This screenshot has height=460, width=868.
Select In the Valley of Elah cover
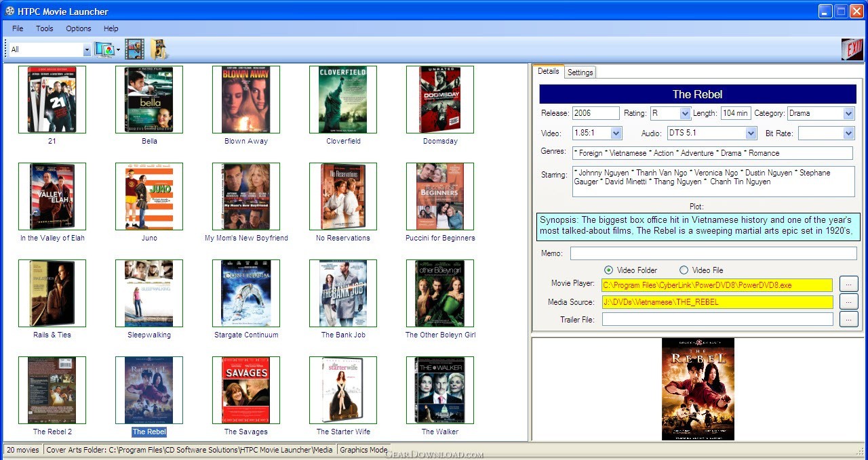[x=52, y=196]
